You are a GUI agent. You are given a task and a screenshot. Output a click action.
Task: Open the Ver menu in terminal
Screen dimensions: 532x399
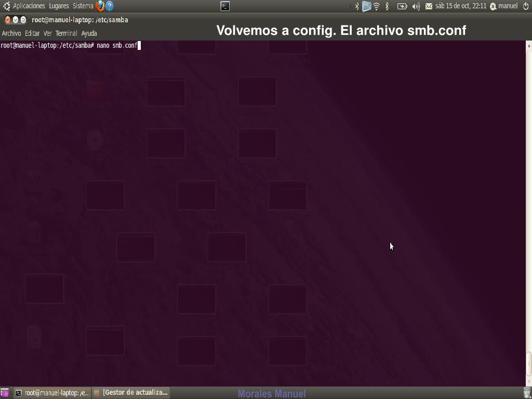click(47, 33)
